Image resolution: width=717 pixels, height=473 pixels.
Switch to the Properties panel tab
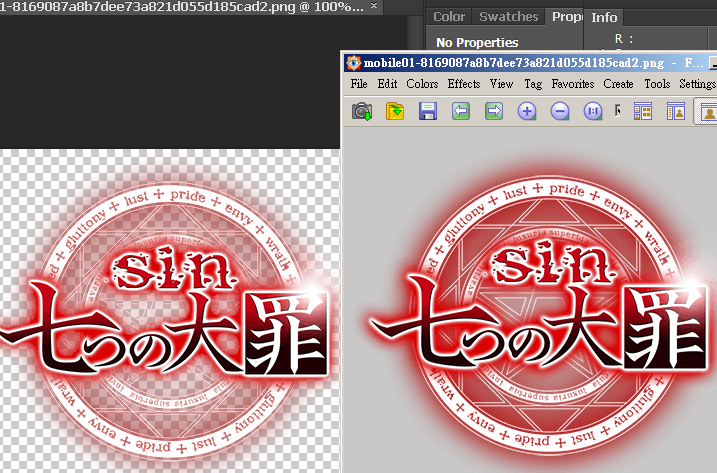tap(565, 16)
